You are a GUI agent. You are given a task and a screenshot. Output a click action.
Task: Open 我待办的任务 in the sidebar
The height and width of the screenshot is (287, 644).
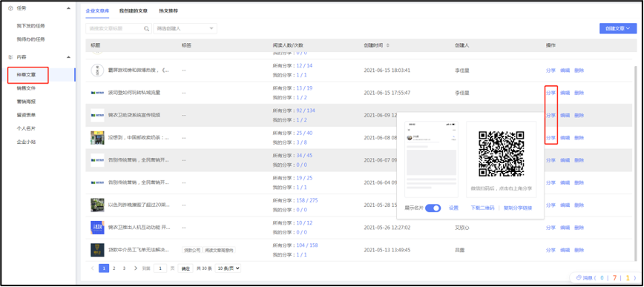click(x=31, y=39)
